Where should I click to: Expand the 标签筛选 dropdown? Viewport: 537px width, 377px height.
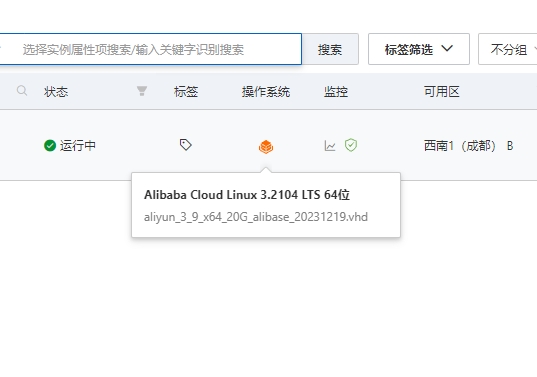click(x=419, y=49)
